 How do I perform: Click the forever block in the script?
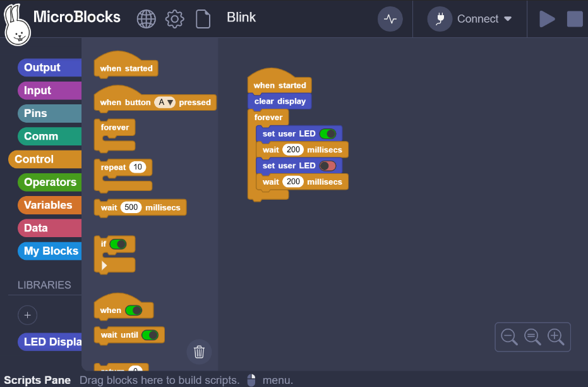tap(268, 118)
